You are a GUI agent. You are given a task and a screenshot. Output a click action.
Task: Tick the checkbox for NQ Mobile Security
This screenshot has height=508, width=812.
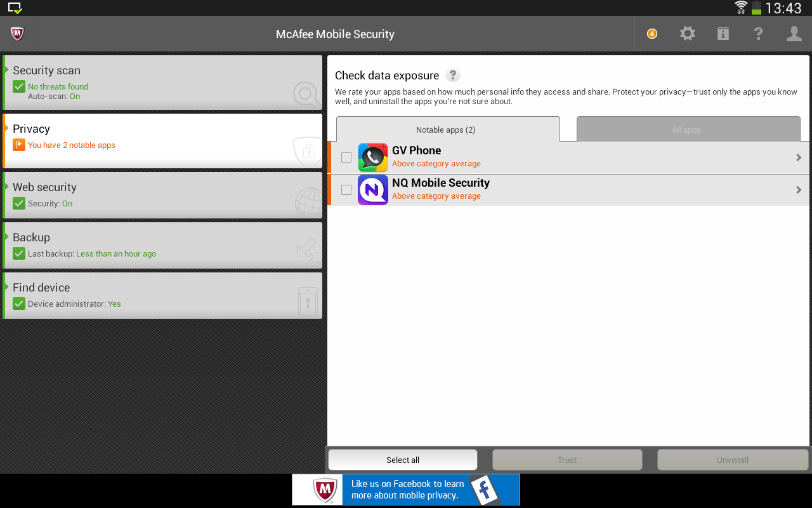[346, 190]
